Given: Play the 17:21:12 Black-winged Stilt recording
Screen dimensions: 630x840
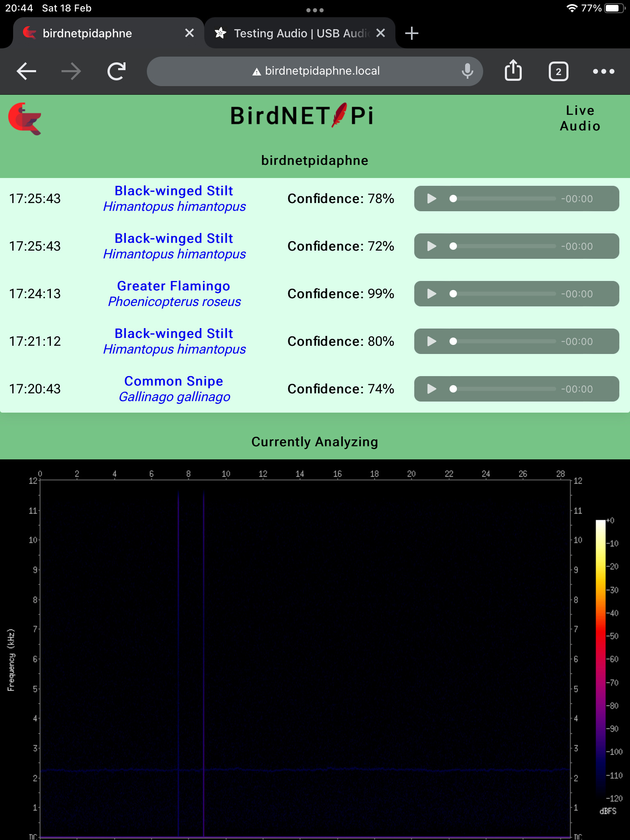Looking at the screenshot, I should point(431,342).
